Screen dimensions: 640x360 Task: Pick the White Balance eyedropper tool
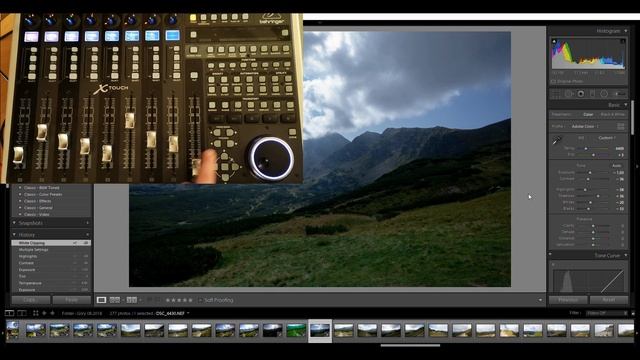pyautogui.click(x=557, y=141)
